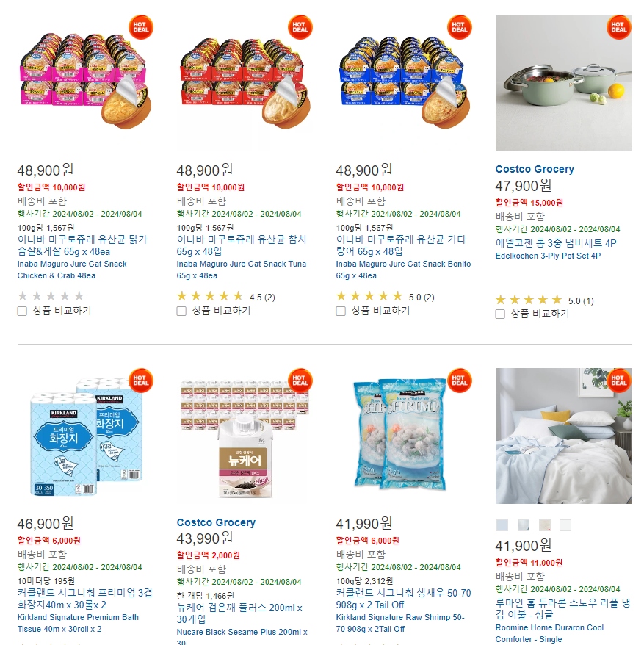
Task: Open the Edelkochen pot set product image
Action: [x=563, y=83]
